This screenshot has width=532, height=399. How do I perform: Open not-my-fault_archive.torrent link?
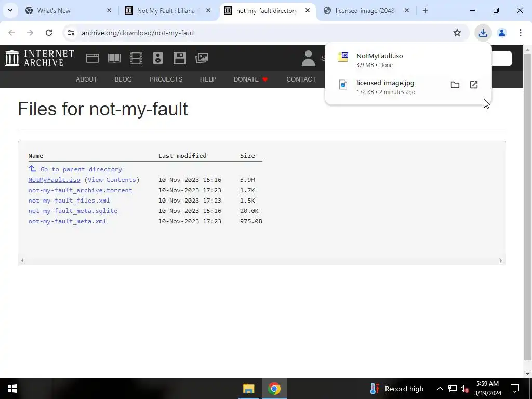point(80,190)
